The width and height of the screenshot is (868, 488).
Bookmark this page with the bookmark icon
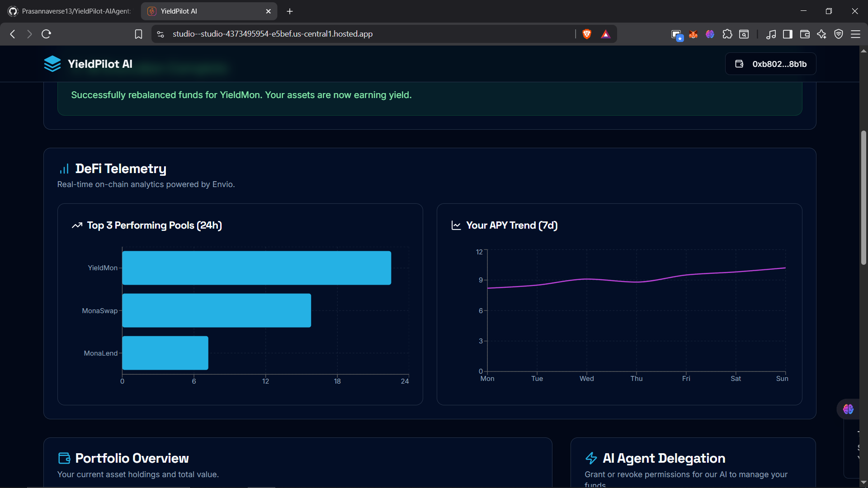139,34
